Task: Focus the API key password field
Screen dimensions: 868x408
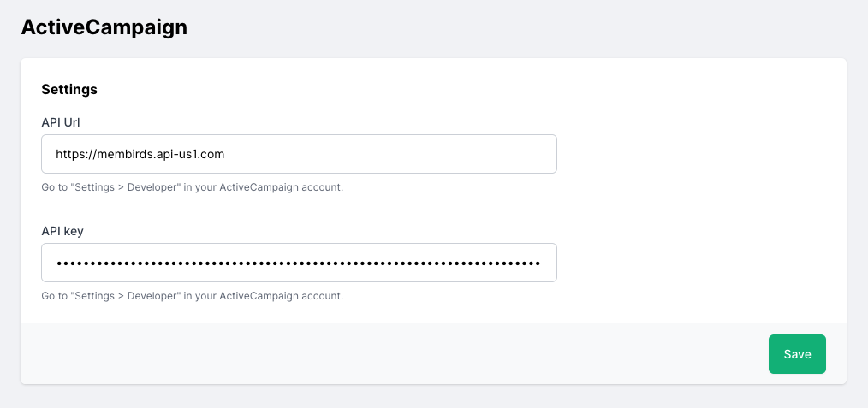Action: pyautogui.click(x=299, y=263)
